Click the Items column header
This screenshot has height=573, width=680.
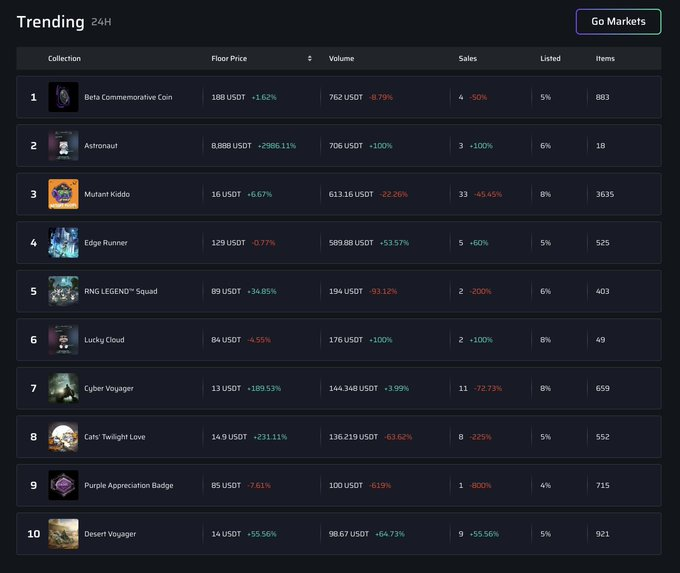pyautogui.click(x=605, y=59)
